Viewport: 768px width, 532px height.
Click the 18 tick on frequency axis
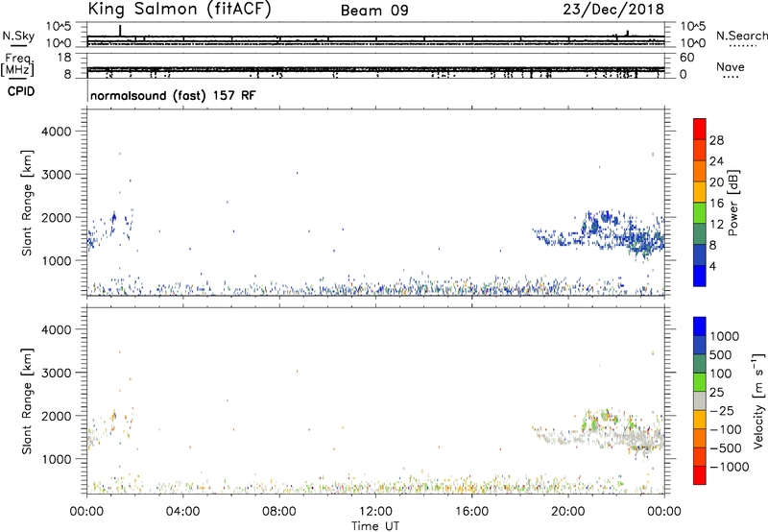(x=64, y=58)
